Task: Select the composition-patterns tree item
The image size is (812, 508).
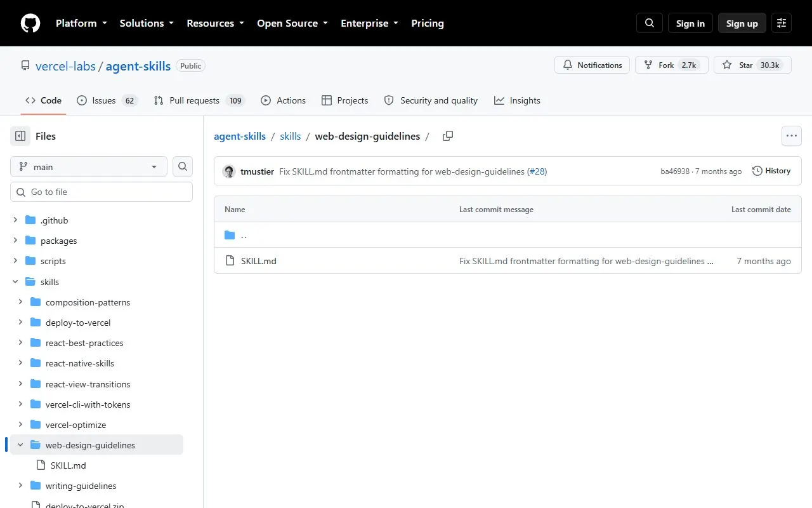Action: 96,302
